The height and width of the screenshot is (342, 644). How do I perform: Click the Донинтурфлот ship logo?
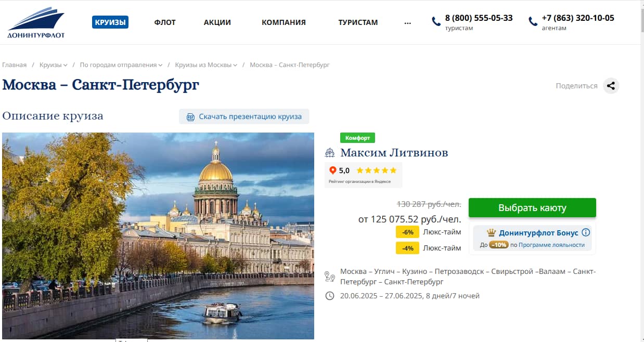tap(36, 23)
